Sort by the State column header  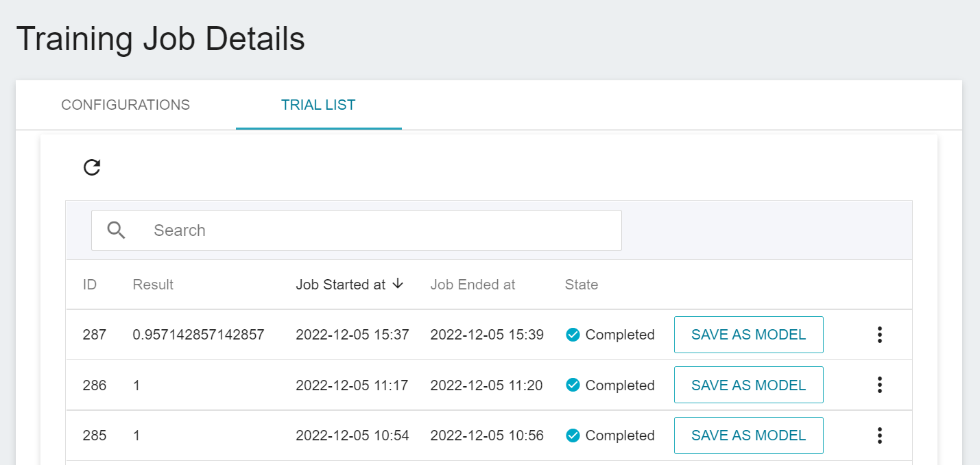click(582, 285)
